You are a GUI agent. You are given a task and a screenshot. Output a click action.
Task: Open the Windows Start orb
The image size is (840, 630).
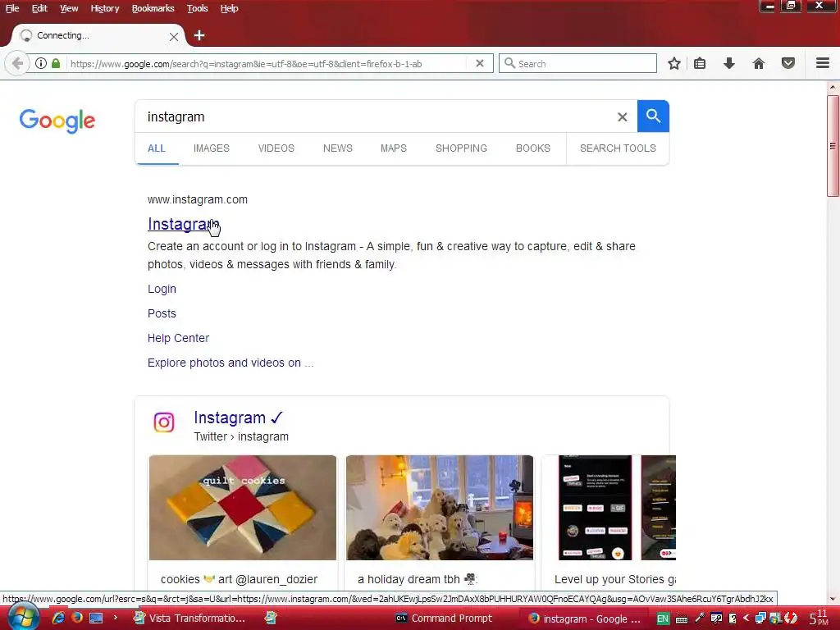(x=23, y=617)
